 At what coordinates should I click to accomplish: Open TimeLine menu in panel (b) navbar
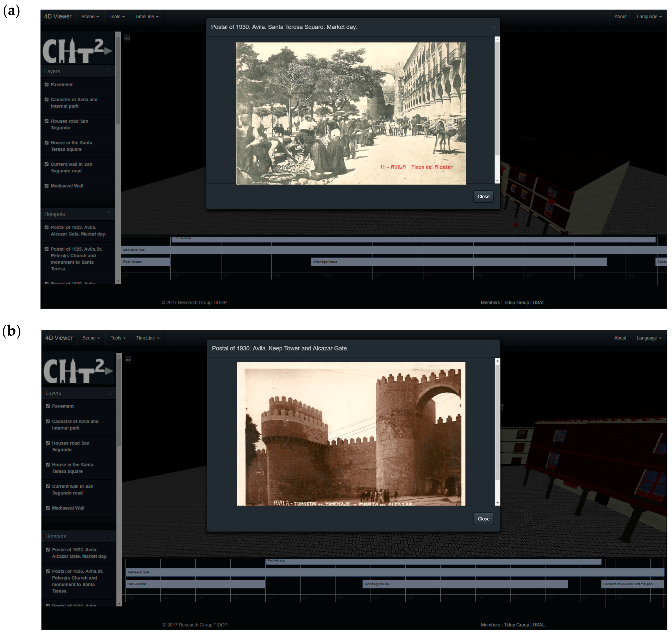coord(148,338)
